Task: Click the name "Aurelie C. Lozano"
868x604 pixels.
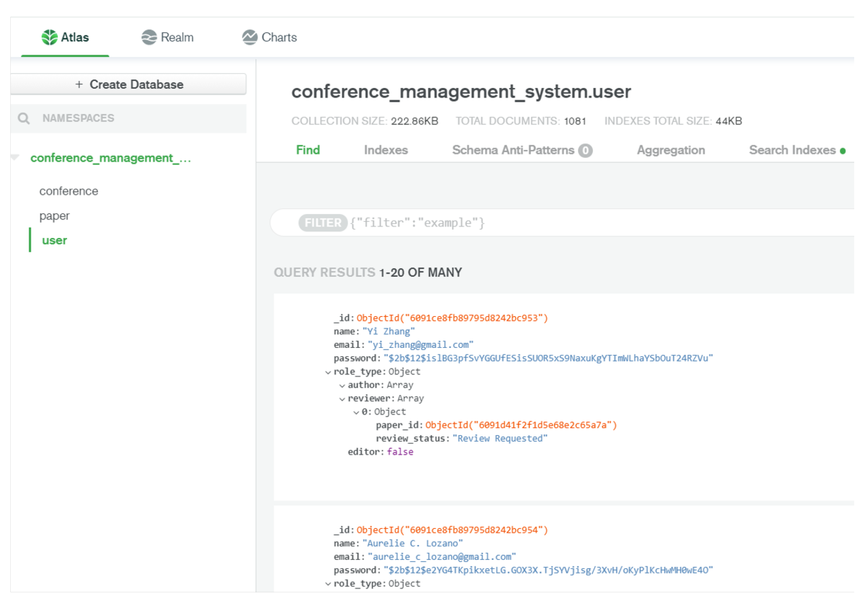Action: pos(413,543)
